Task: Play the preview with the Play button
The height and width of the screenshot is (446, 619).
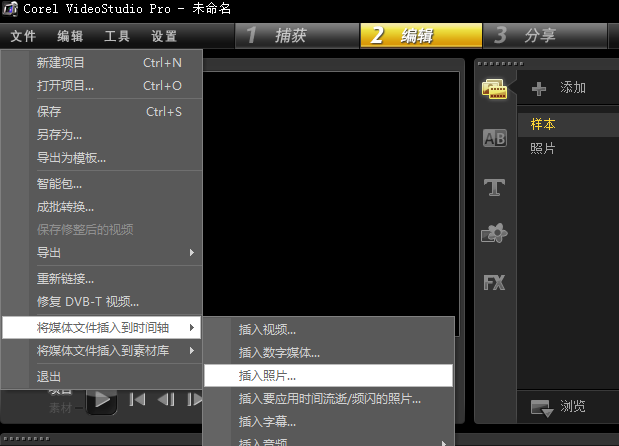Action: [102, 400]
